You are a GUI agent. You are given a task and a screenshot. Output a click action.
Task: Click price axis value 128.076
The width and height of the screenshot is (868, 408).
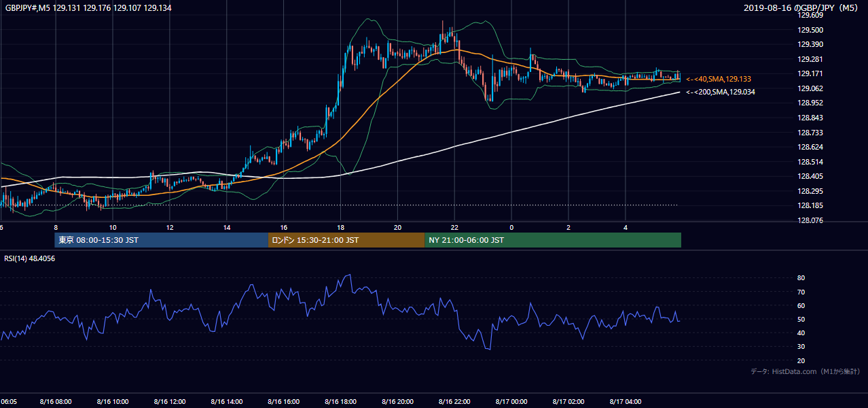[810, 220]
